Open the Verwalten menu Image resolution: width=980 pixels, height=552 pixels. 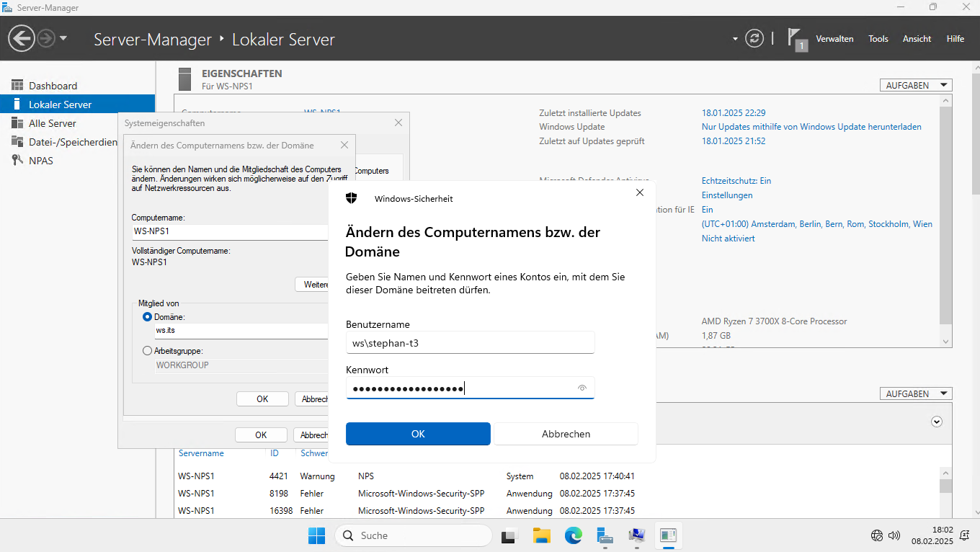(834, 39)
